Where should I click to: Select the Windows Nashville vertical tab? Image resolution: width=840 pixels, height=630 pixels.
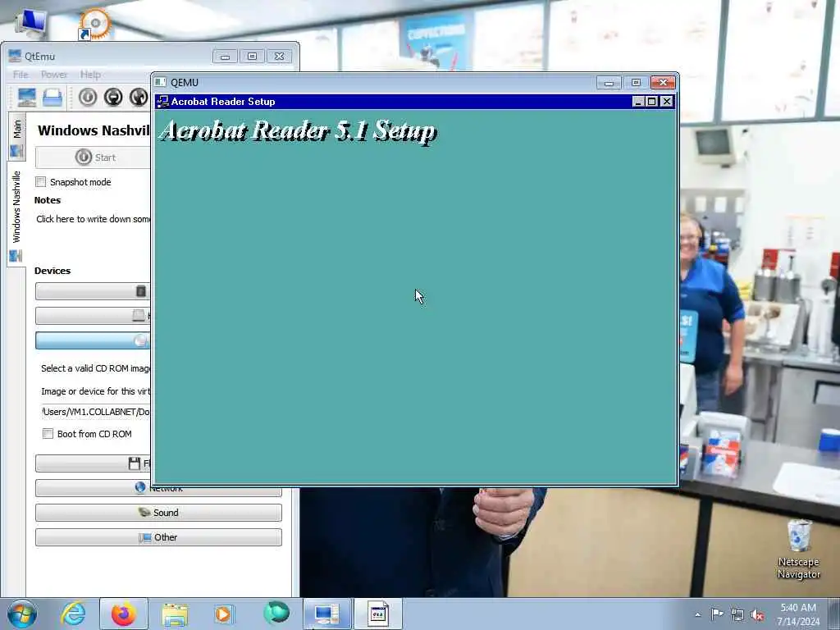point(16,214)
